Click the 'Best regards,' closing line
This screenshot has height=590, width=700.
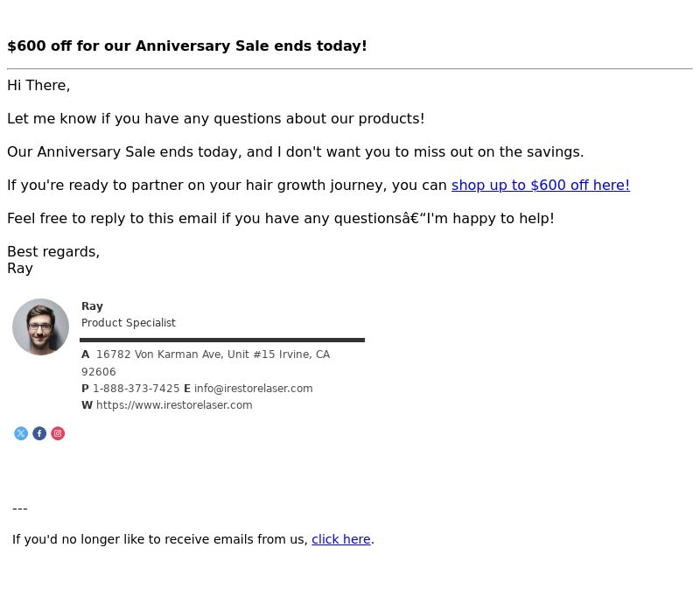click(x=53, y=251)
